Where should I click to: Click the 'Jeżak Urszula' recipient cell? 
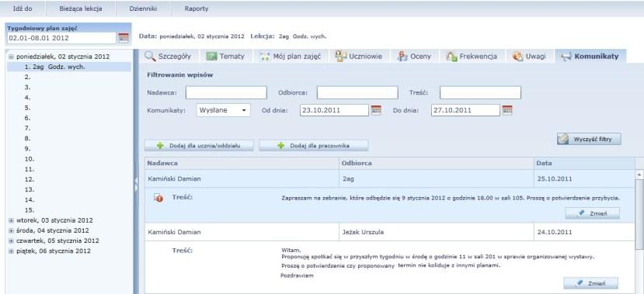(436, 232)
